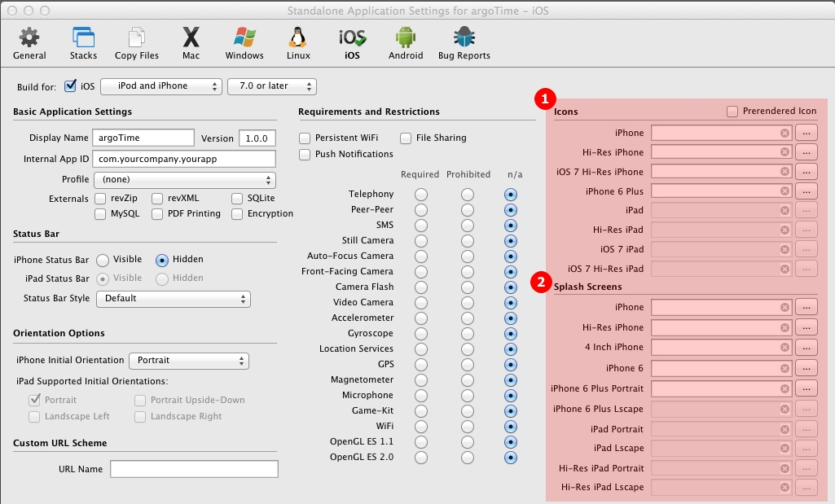The height and width of the screenshot is (504, 835).
Task: Mark OpenGL ES 2.0 as Required
Action: pyautogui.click(x=421, y=458)
